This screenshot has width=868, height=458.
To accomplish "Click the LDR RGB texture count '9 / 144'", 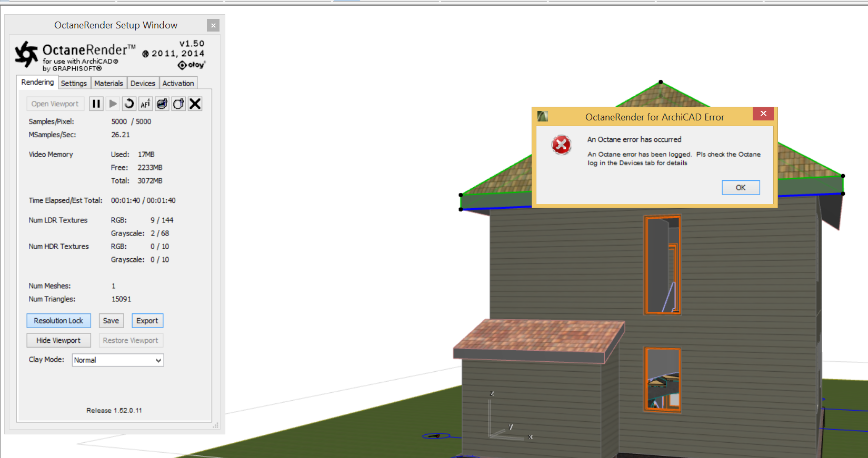I will coord(162,220).
